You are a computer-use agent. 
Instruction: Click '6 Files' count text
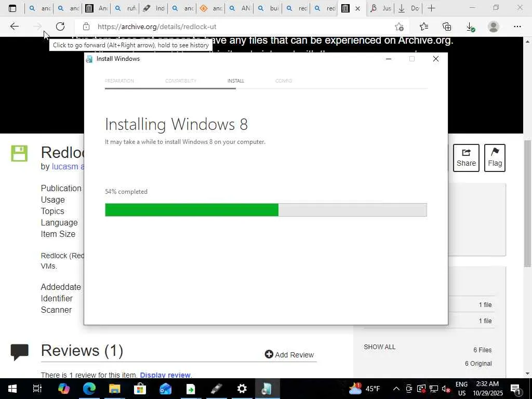coord(483,350)
